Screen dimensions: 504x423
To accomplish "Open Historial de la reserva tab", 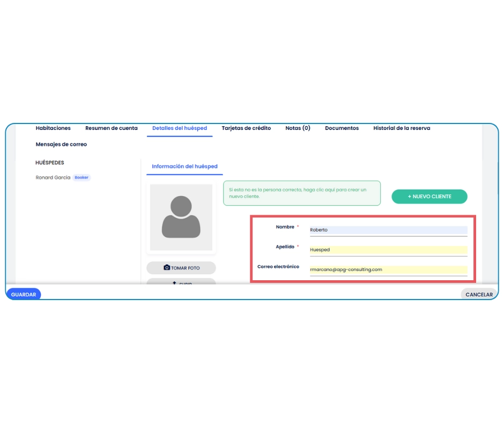I will [x=402, y=128].
